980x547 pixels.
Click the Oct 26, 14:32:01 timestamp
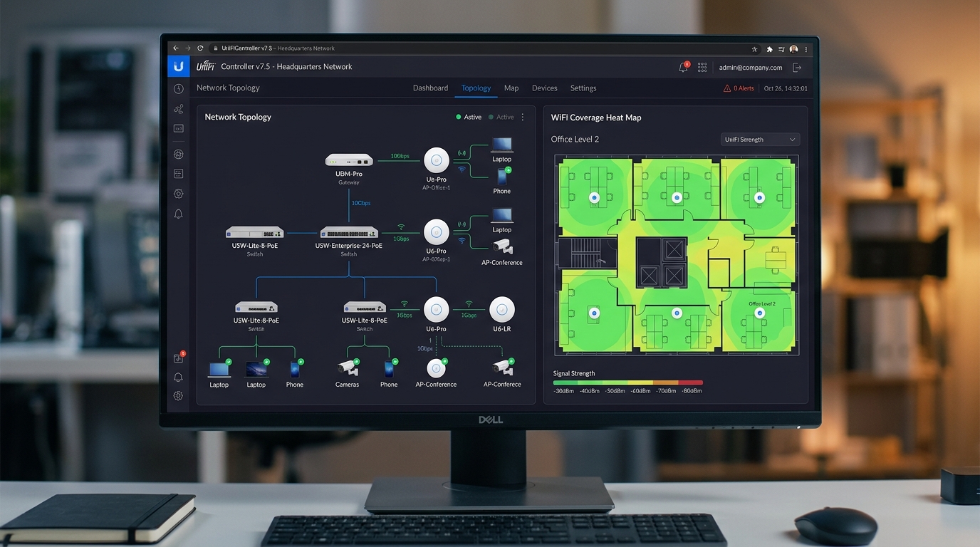pyautogui.click(x=786, y=88)
